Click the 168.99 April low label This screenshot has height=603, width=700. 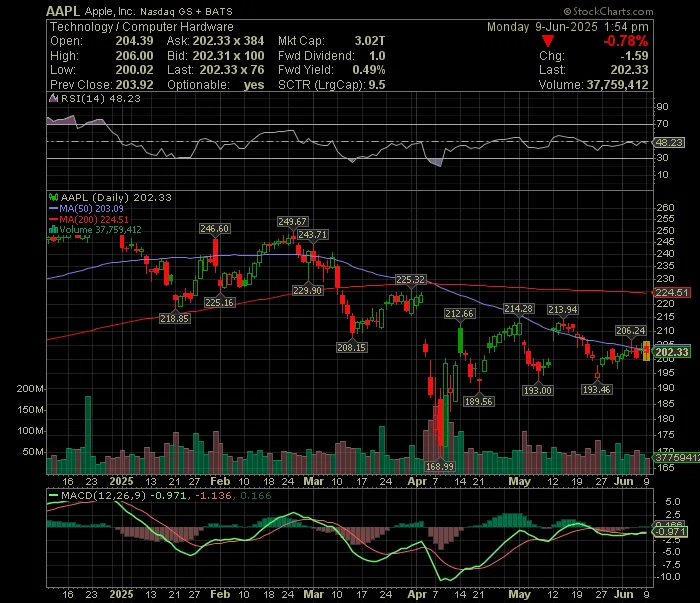440,466
